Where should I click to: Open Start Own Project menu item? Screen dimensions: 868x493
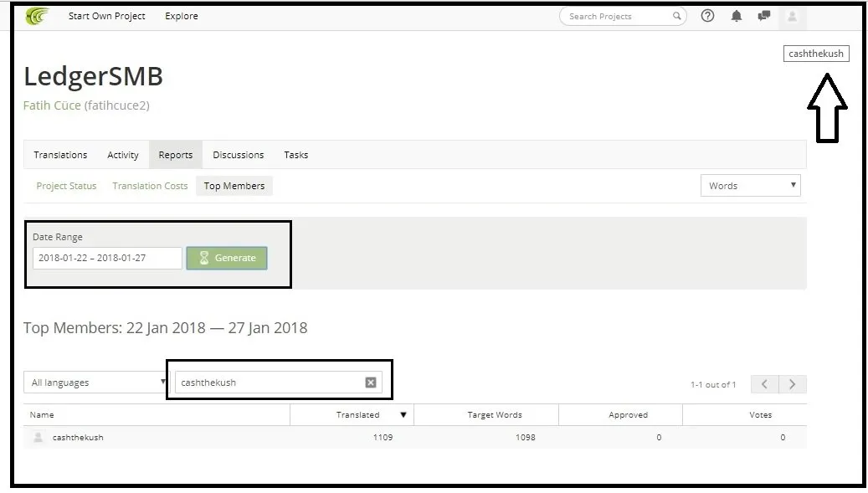pos(107,16)
